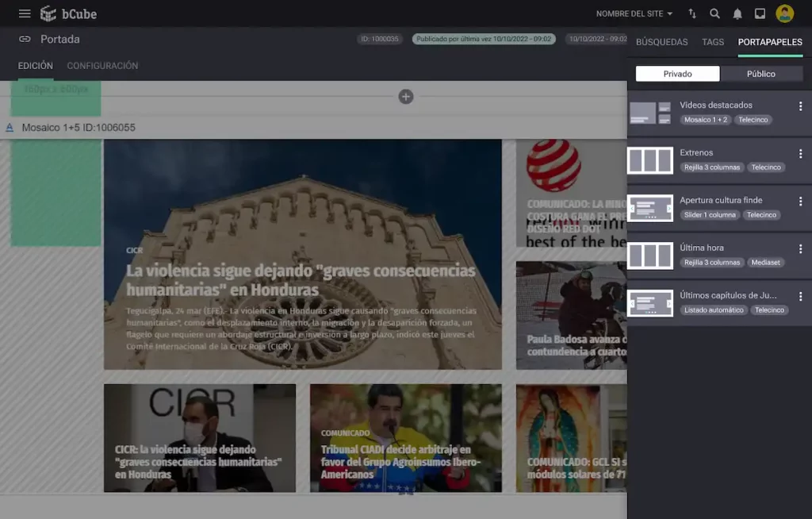
Task: Open notifications bell icon
Action: [737, 13]
